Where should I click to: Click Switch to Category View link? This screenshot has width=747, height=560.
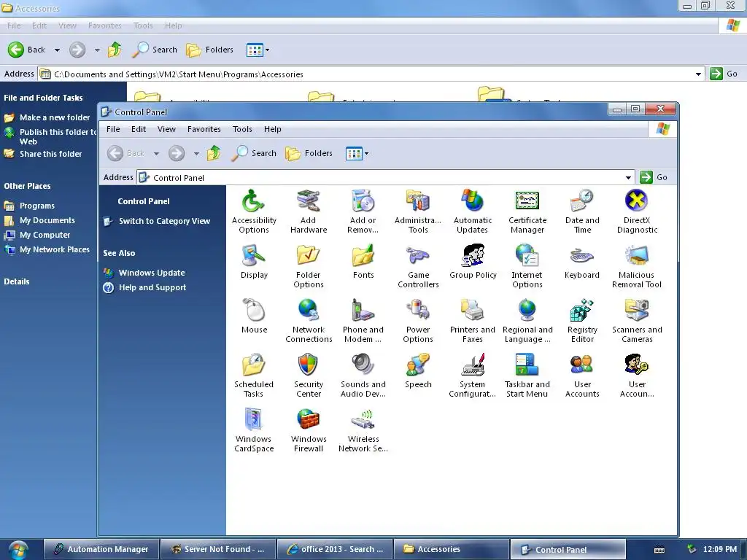click(164, 221)
